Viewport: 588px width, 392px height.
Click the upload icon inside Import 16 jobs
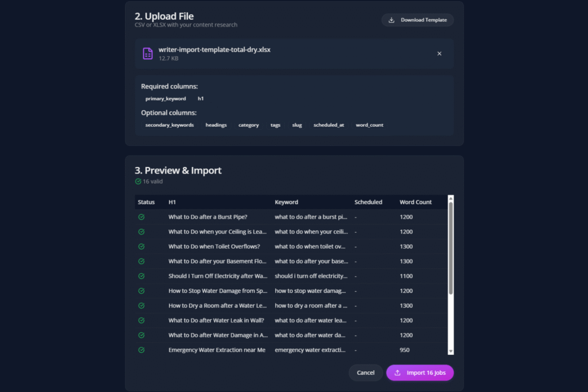397,372
